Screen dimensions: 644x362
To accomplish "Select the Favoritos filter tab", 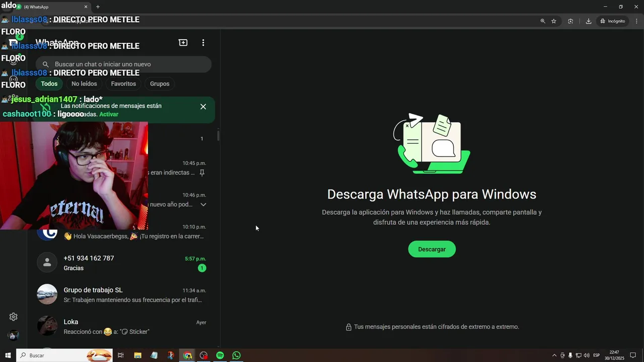I will 123,84.
